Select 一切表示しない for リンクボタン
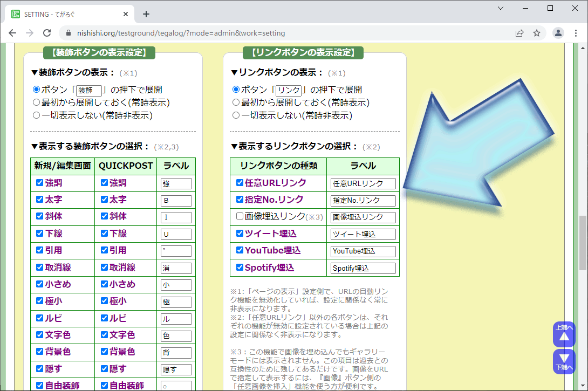The image size is (588, 391). (x=236, y=115)
